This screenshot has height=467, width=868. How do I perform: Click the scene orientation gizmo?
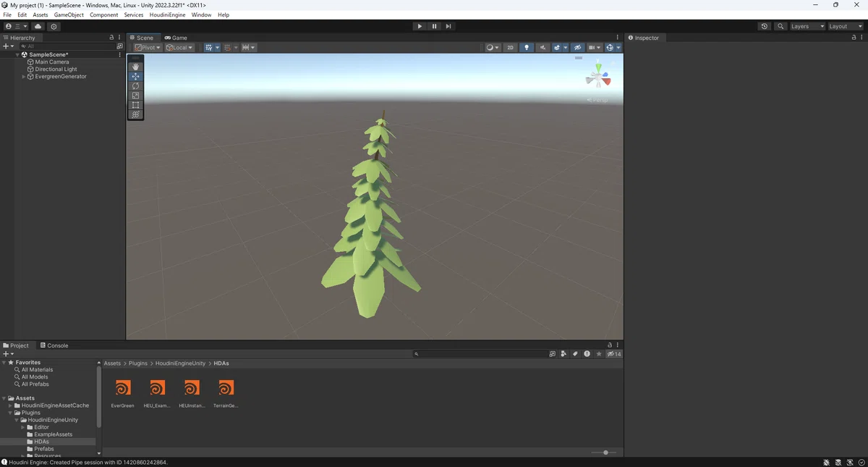(598, 75)
